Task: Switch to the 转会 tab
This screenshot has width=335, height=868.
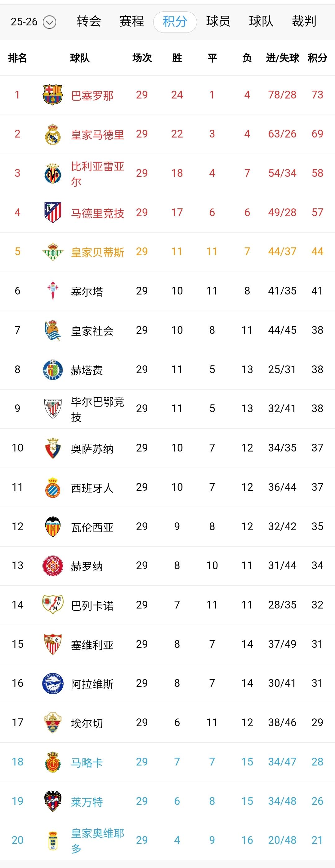Action: pos(89,22)
